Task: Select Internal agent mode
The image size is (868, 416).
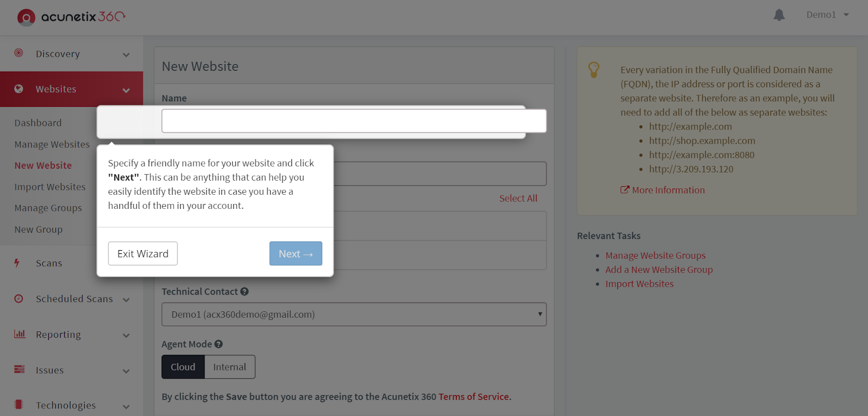Action: [x=229, y=367]
